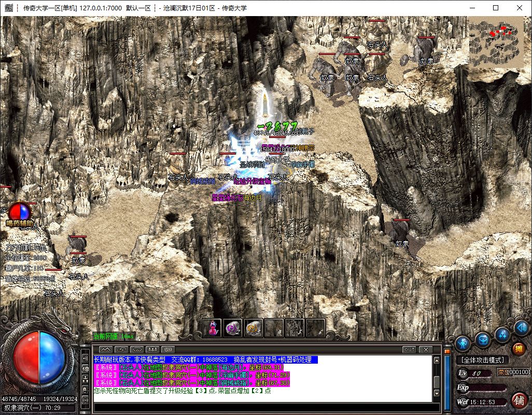Close the chat panel with X
This screenshot has width=532, height=415.
[426, 349]
